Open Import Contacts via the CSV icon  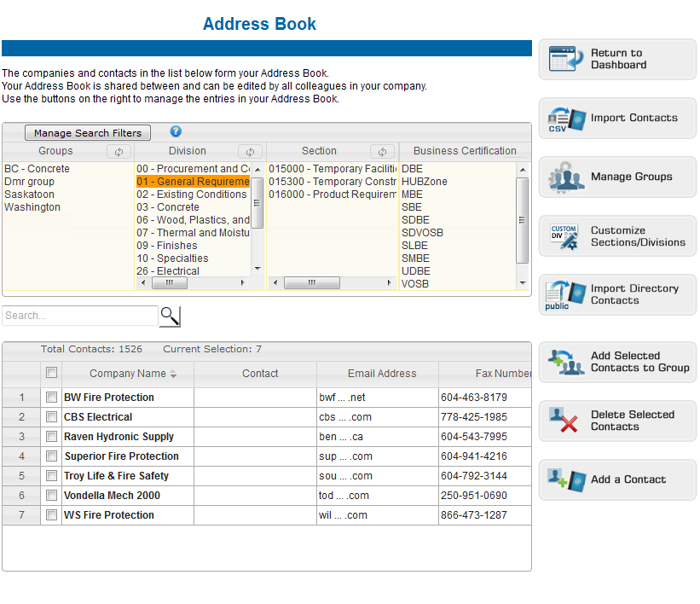(562, 118)
